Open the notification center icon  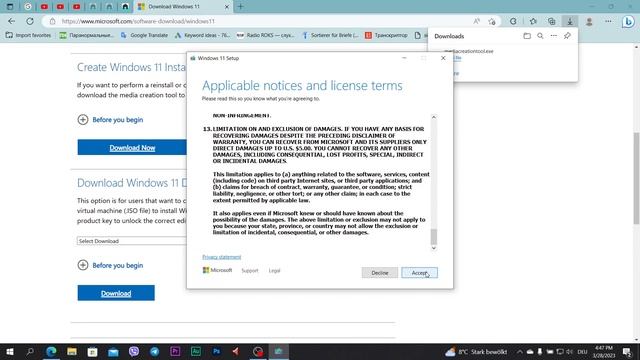click(627, 351)
